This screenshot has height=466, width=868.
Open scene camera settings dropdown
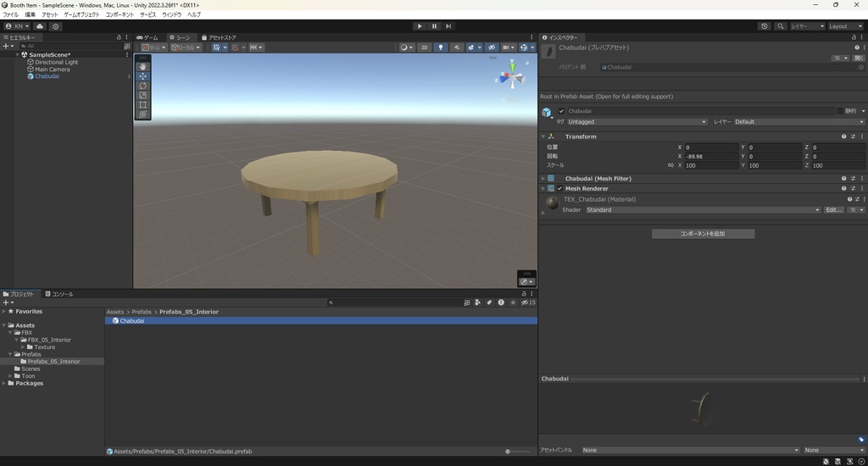(x=509, y=47)
